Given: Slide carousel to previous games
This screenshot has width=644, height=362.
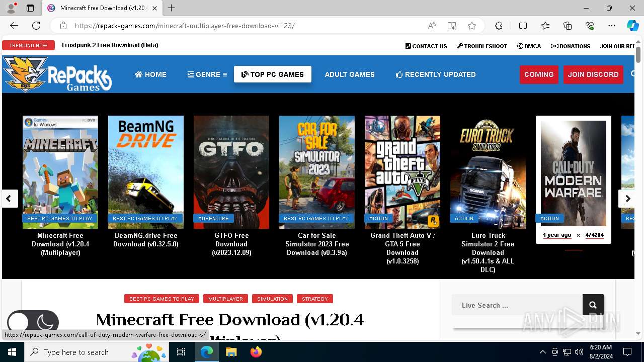Looking at the screenshot, I should (9, 199).
